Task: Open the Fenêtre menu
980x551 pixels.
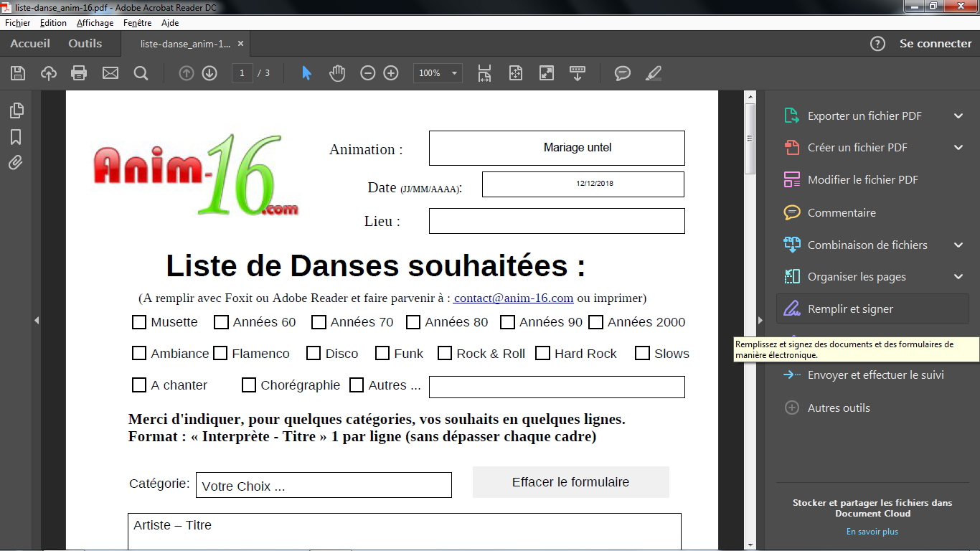Action: pyautogui.click(x=137, y=23)
